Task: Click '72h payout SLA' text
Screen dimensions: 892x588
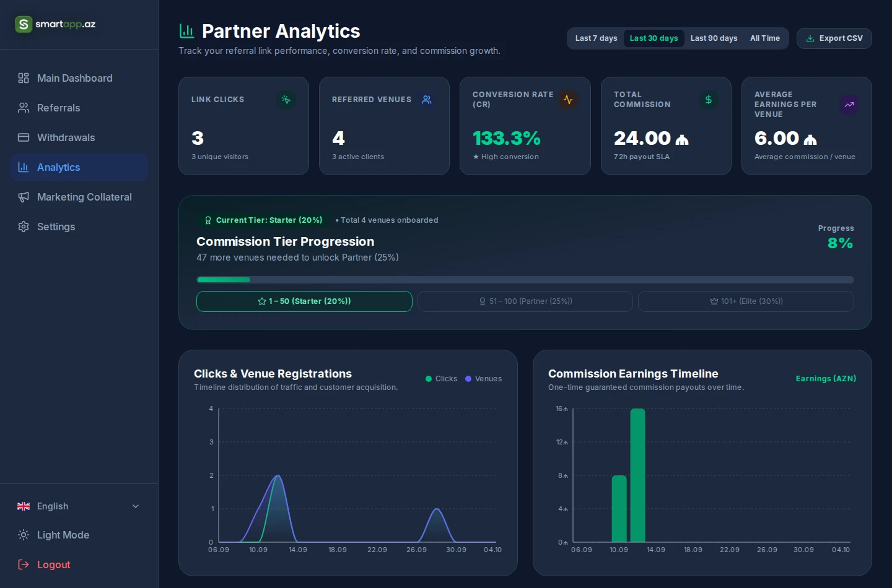Action: pos(642,157)
